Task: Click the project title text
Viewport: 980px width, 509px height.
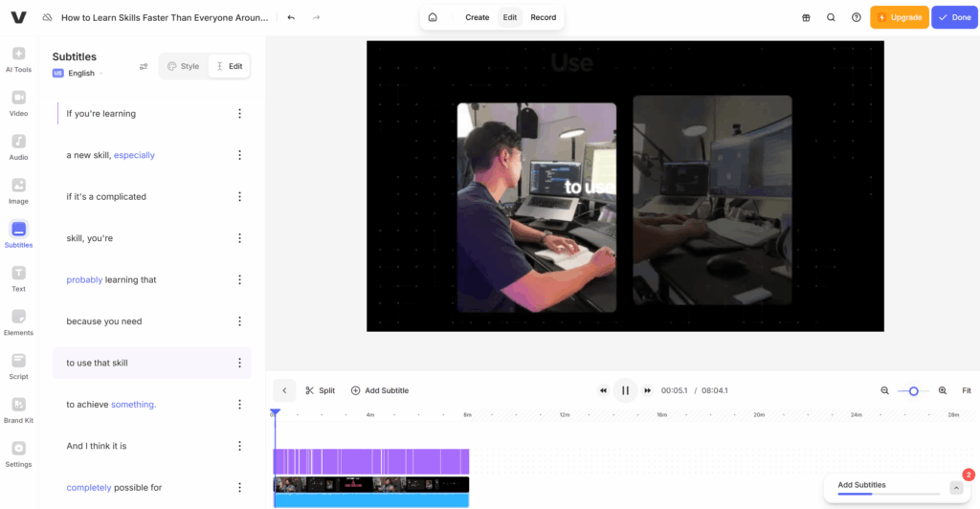Action: pyautogui.click(x=165, y=17)
